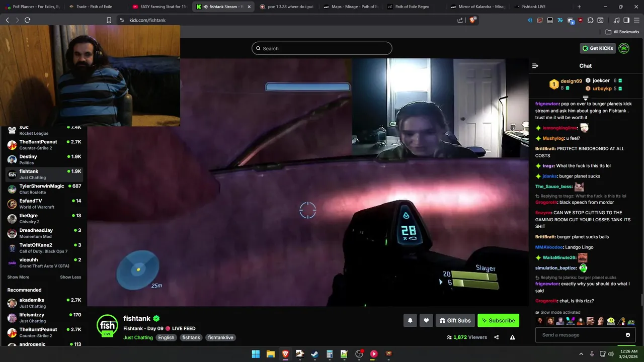Click the fishtank channel avatar logo
Image resolution: width=644 pixels, height=362 pixels.
(x=107, y=325)
